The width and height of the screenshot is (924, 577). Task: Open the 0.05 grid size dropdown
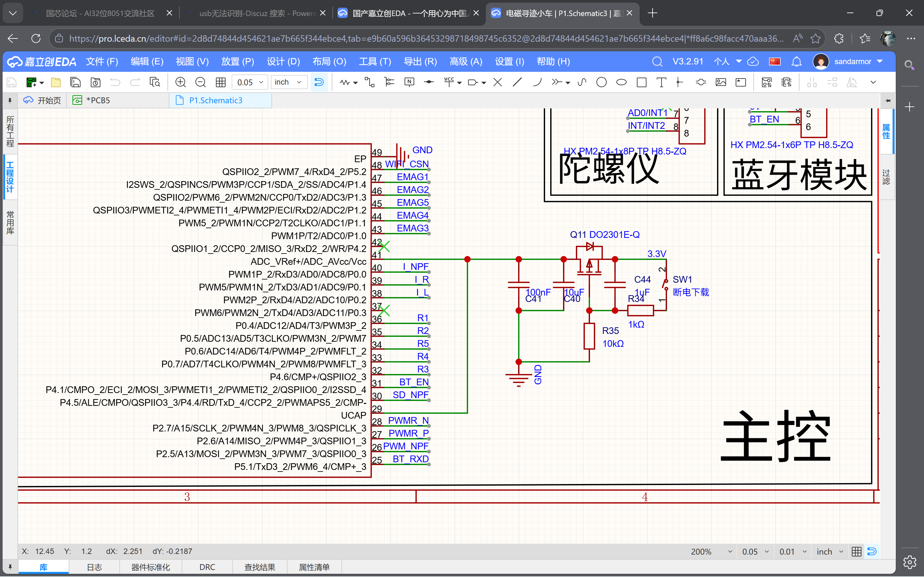250,82
